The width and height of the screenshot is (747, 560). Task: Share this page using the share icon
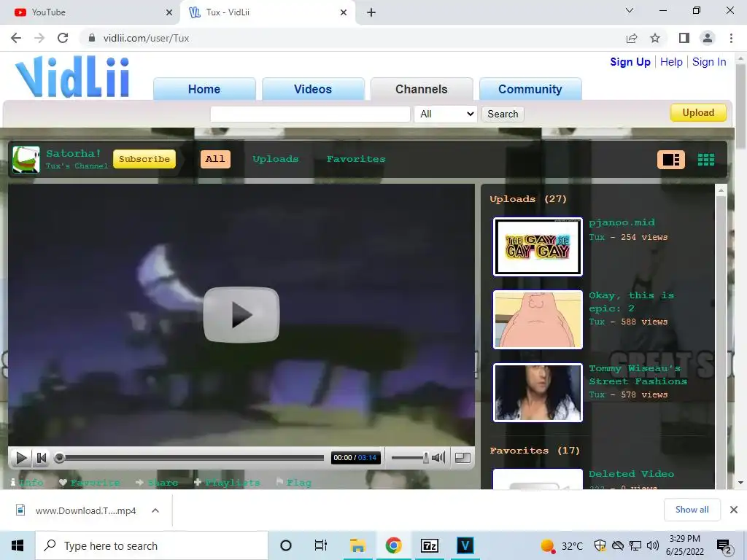[x=632, y=38]
